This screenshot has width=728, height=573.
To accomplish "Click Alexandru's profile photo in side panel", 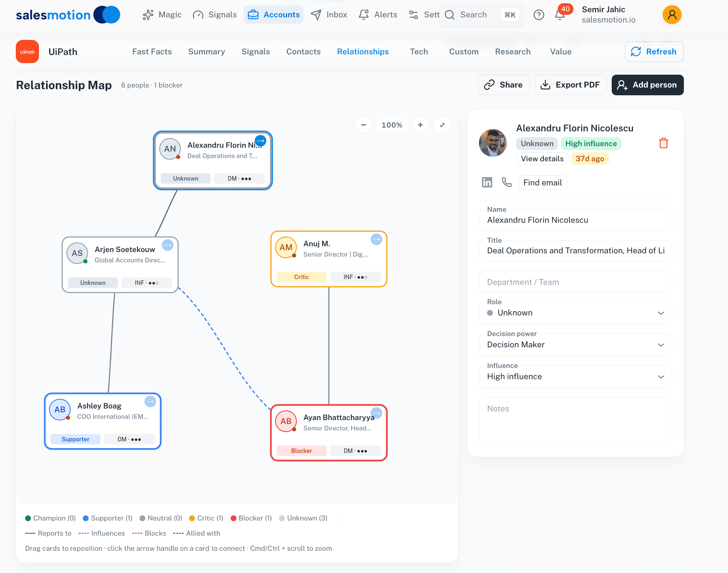I will 493,143.
